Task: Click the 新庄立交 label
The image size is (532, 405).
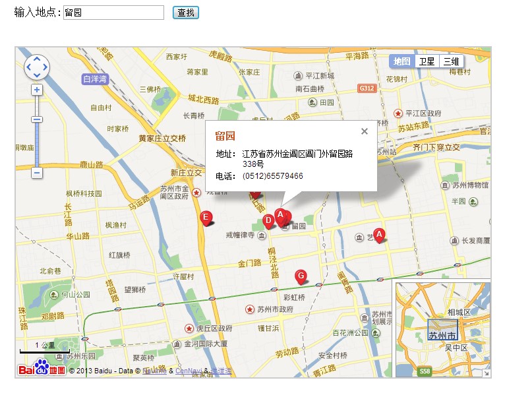Action: click(x=186, y=172)
